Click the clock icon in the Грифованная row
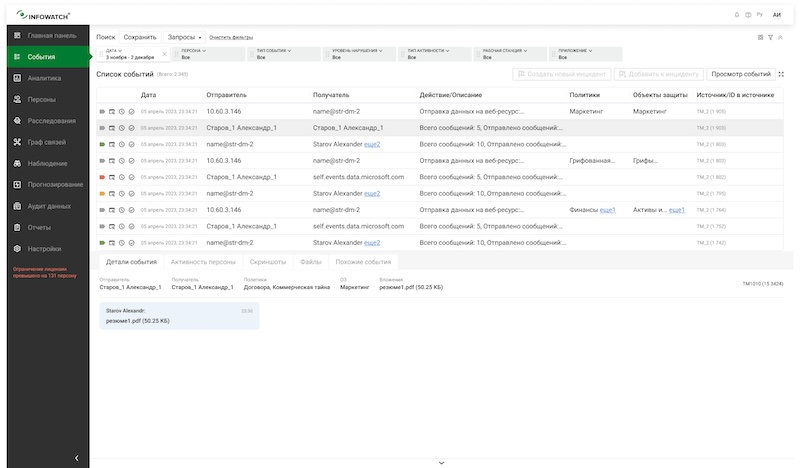The image size is (800, 468). pyautogui.click(x=121, y=161)
